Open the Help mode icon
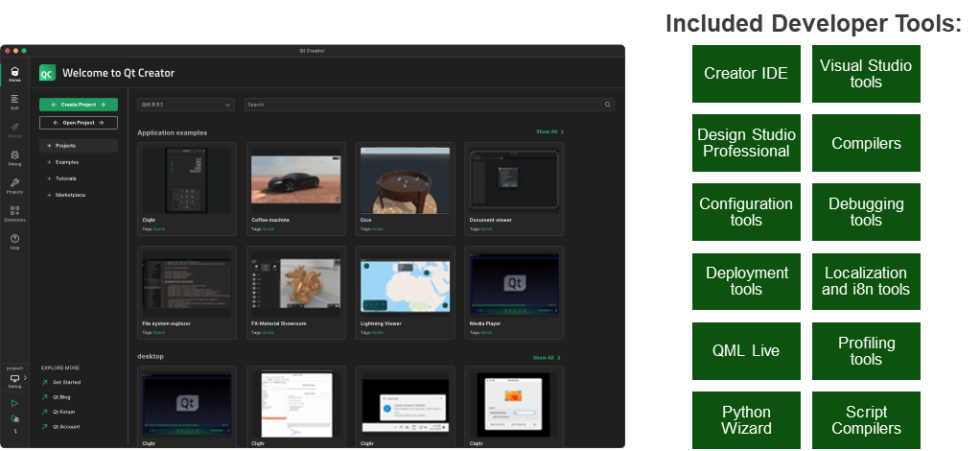 [14, 241]
